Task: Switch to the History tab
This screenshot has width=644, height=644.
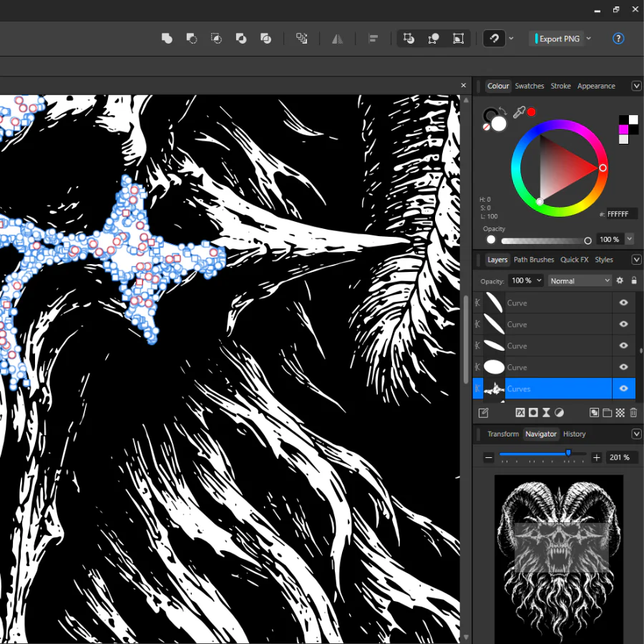Action: point(574,434)
